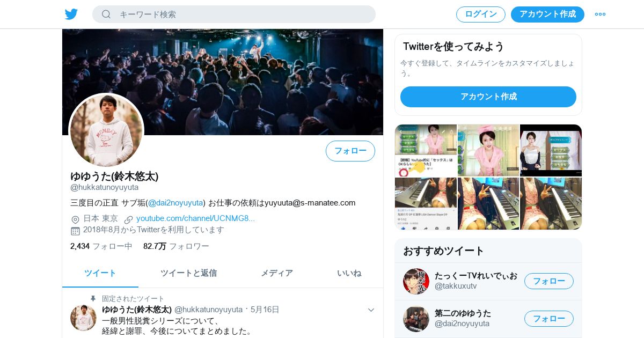Switch to the ツイートと返信 tab
The width and height of the screenshot is (644, 338).
tap(188, 273)
